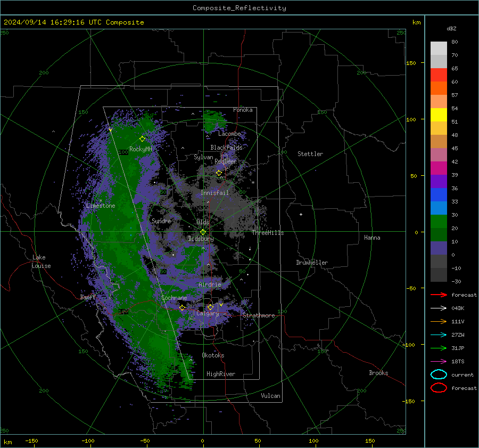
Task: Pick the bright green 30-20 dBZ swatch
Action: 439,222
